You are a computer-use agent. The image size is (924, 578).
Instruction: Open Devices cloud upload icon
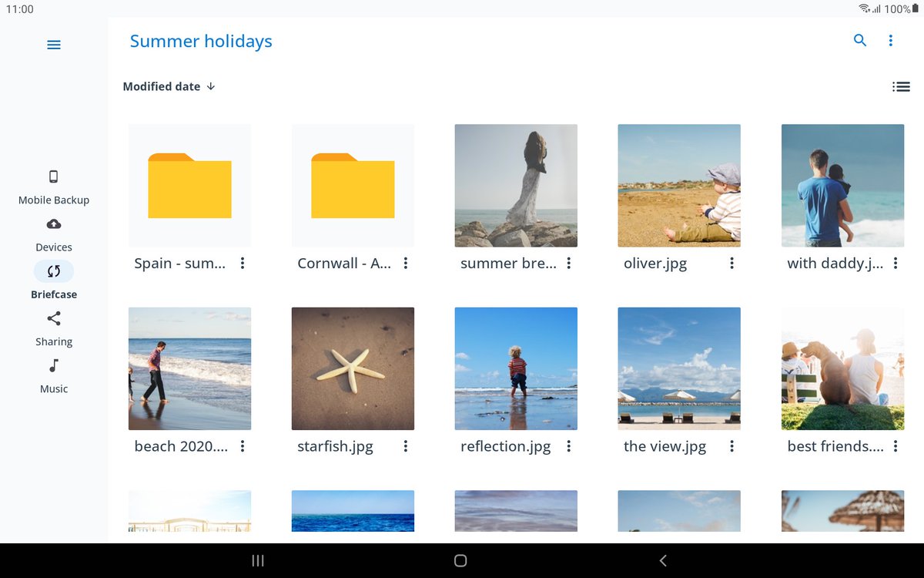pos(54,224)
